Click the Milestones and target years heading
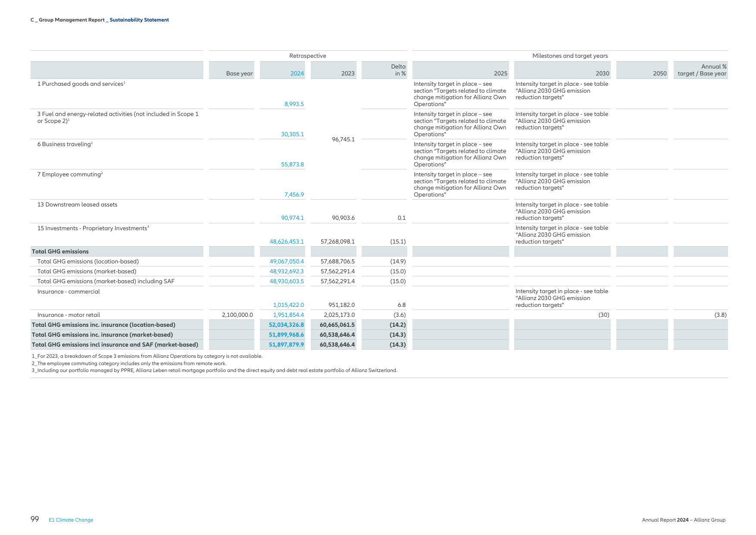Image resolution: width=756 pixels, height=535 pixels. [x=570, y=56]
